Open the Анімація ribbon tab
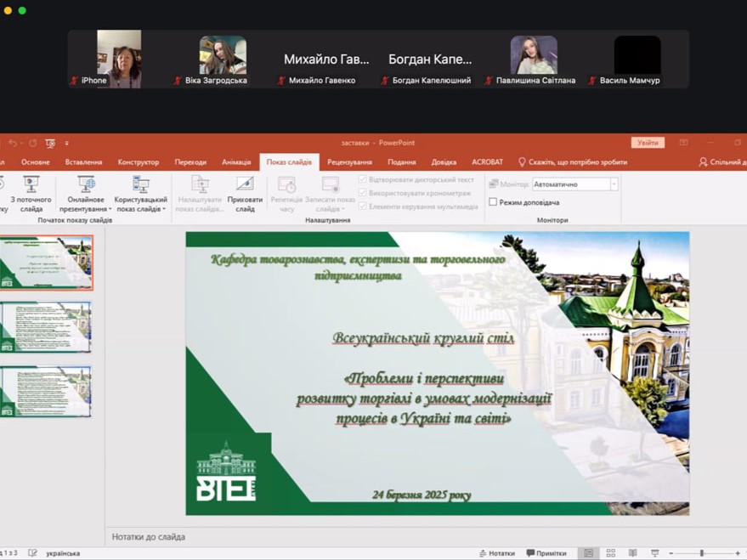 click(236, 162)
